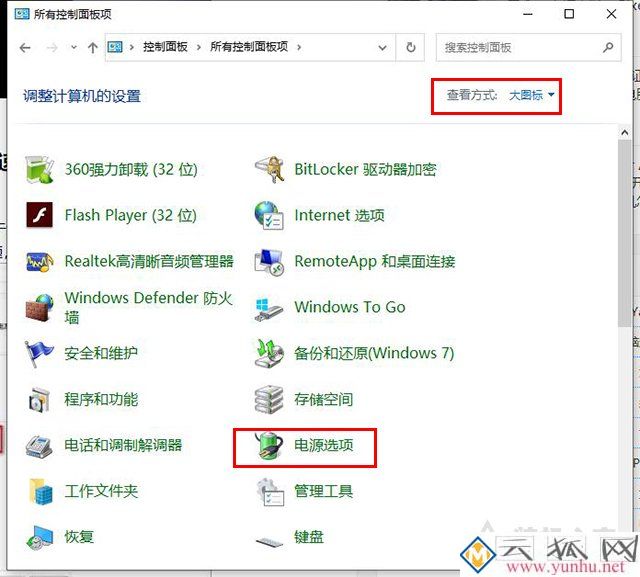Open 电话和调制解调器 link
640x577 pixels.
[x=123, y=445]
